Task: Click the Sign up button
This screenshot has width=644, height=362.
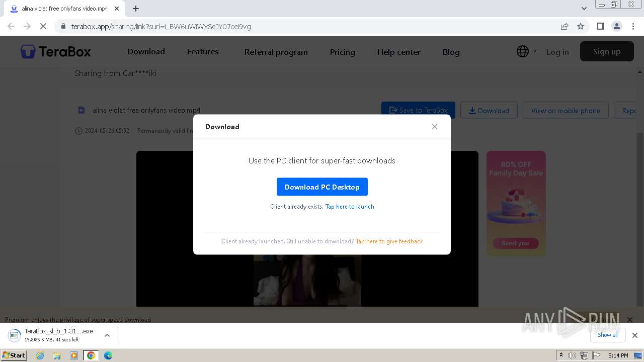Action: 607,51
